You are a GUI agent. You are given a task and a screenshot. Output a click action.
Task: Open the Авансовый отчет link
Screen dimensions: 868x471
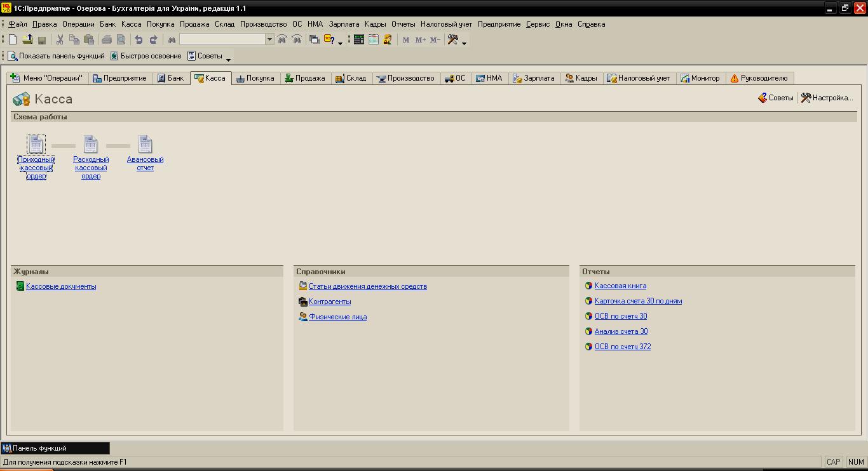click(145, 164)
